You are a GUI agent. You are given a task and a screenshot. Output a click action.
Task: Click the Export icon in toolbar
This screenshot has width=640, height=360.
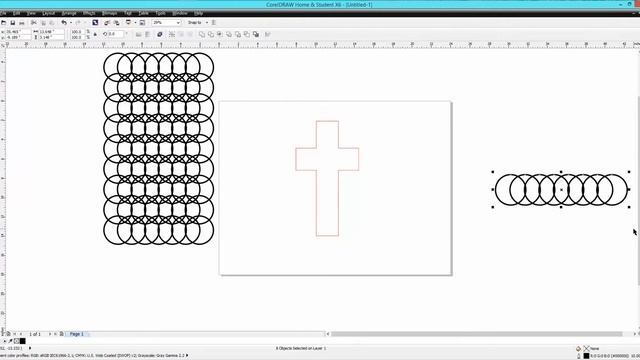tap(116, 23)
